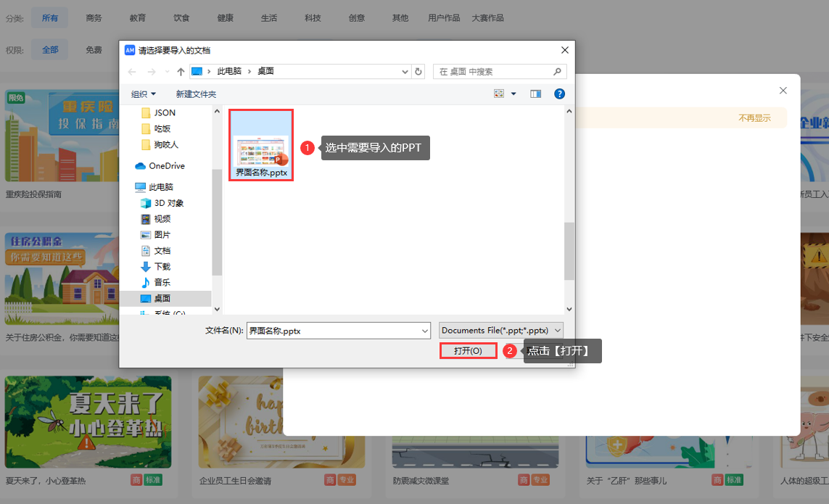Viewport: 829px width, 504px height.
Task: Open the Documents File(*.ppt;*.pptx) type dropdown
Action: (x=500, y=330)
